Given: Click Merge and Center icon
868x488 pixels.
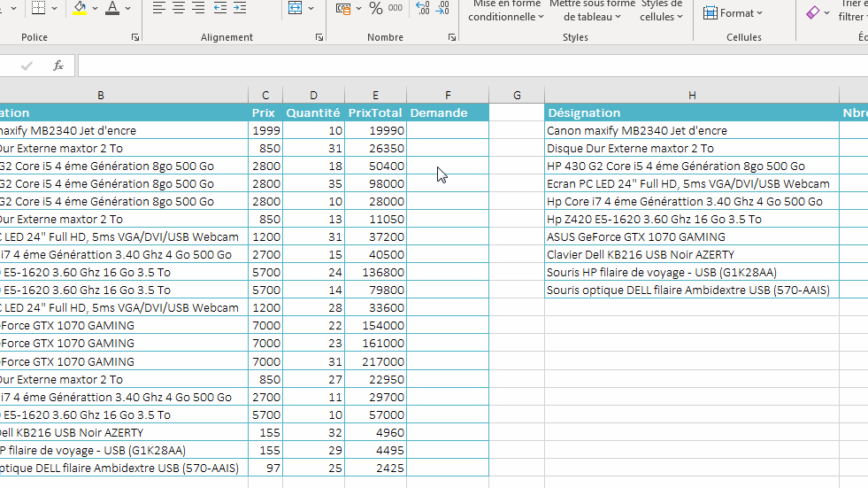Looking at the screenshot, I should click(x=295, y=8).
